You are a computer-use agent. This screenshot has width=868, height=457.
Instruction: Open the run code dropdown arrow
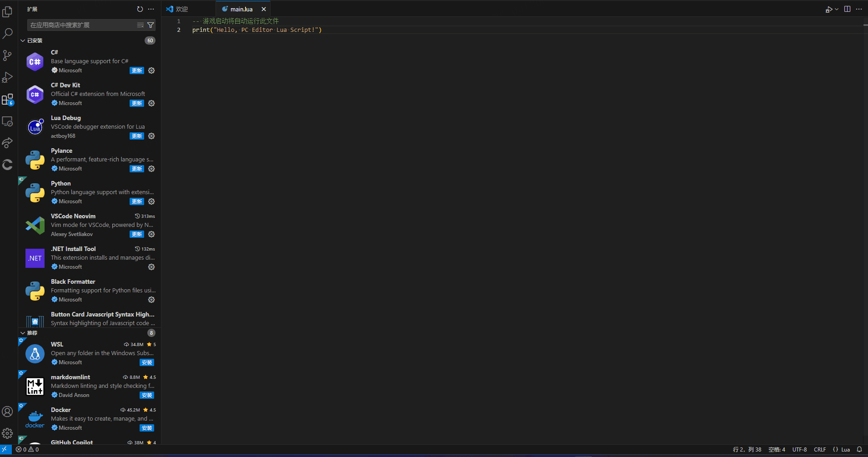(837, 9)
